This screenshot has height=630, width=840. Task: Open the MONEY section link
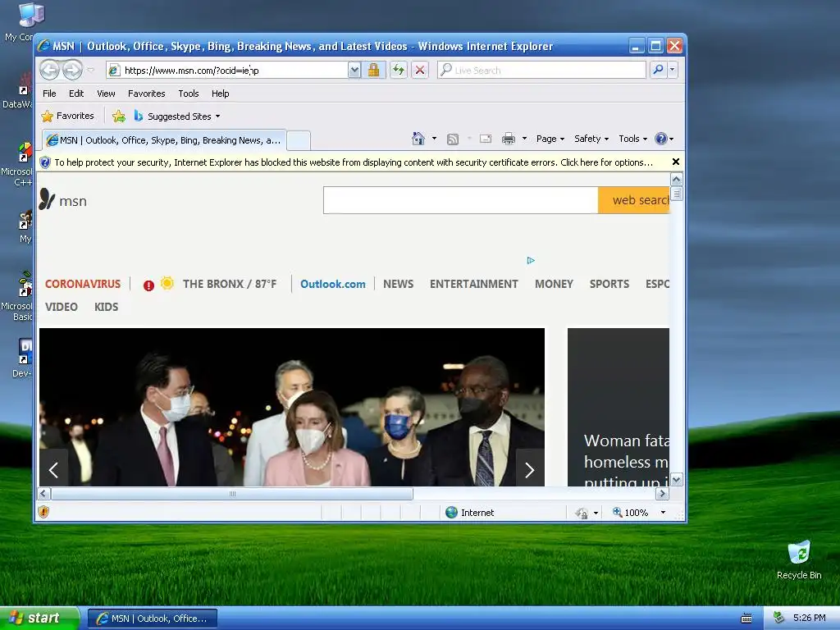554,284
